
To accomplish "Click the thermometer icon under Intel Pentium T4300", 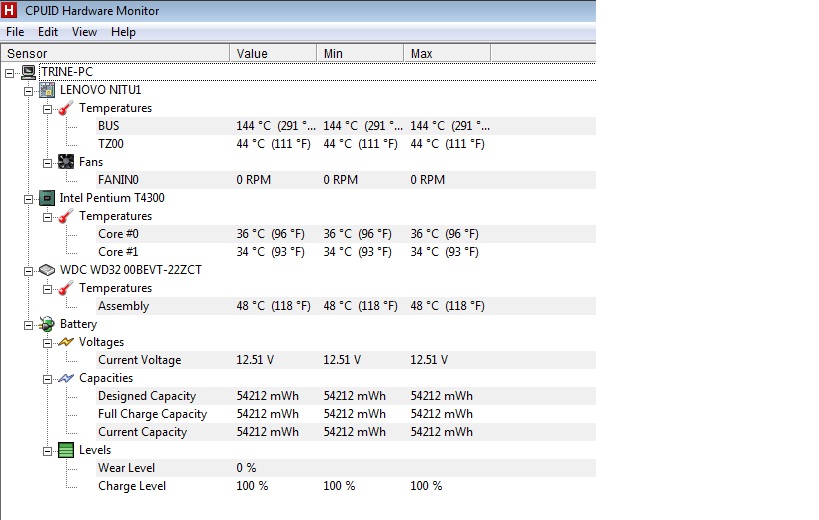I will point(66,216).
